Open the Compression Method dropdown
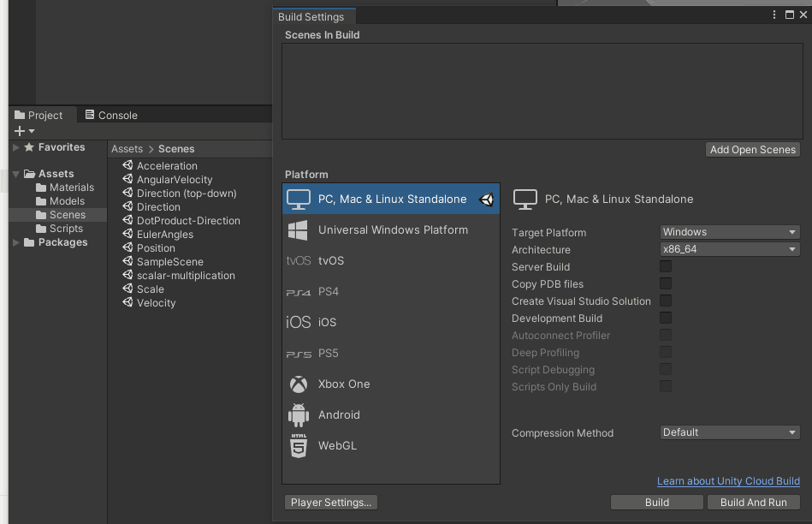The width and height of the screenshot is (812, 524). pyautogui.click(x=730, y=432)
